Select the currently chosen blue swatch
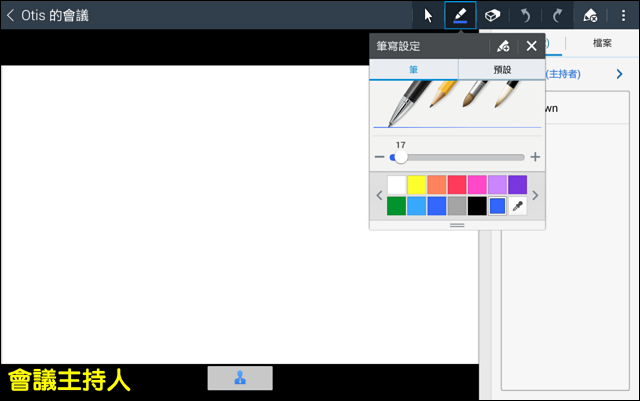The image size is (640, 401). [x=498, y=206]
